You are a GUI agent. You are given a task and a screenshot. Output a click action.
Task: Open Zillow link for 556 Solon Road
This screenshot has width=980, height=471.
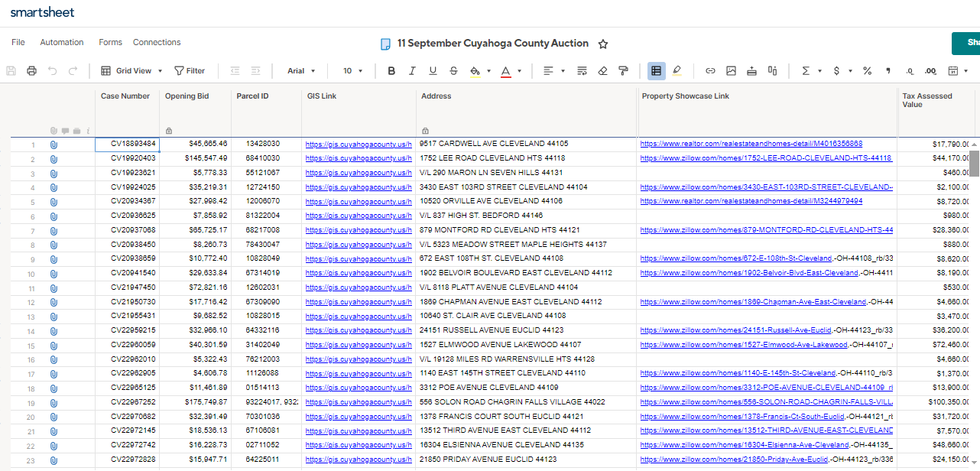point(767,402)
